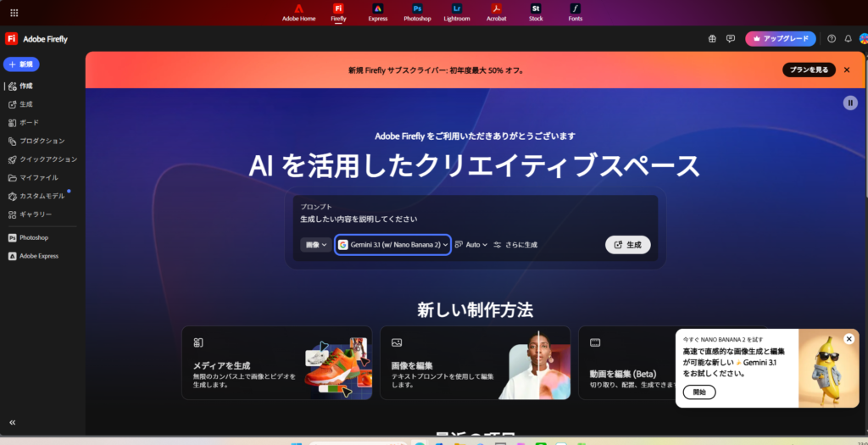
Task: Close the Nano Banana 2 popup
Action: [849, 339]
